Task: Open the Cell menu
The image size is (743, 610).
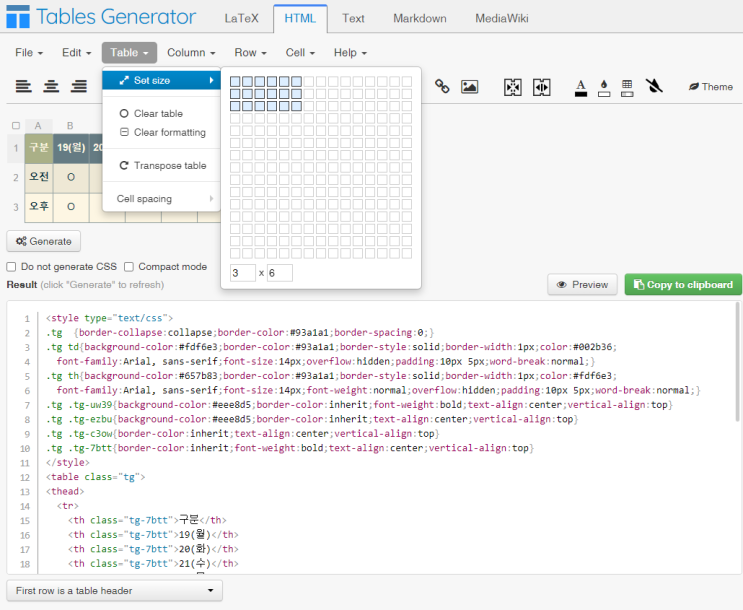Action: [300, 53]
